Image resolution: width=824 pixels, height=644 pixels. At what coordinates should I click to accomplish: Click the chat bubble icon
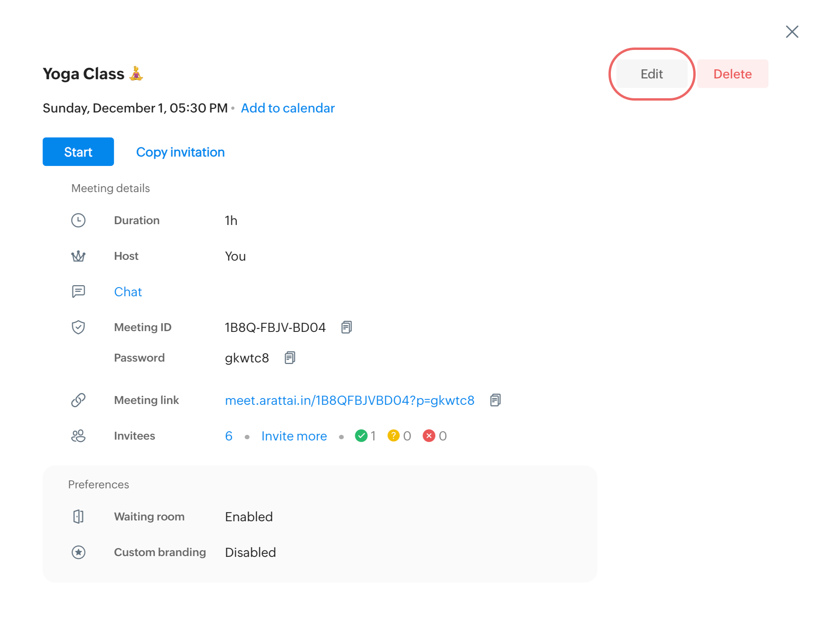(x=78, y=292)
